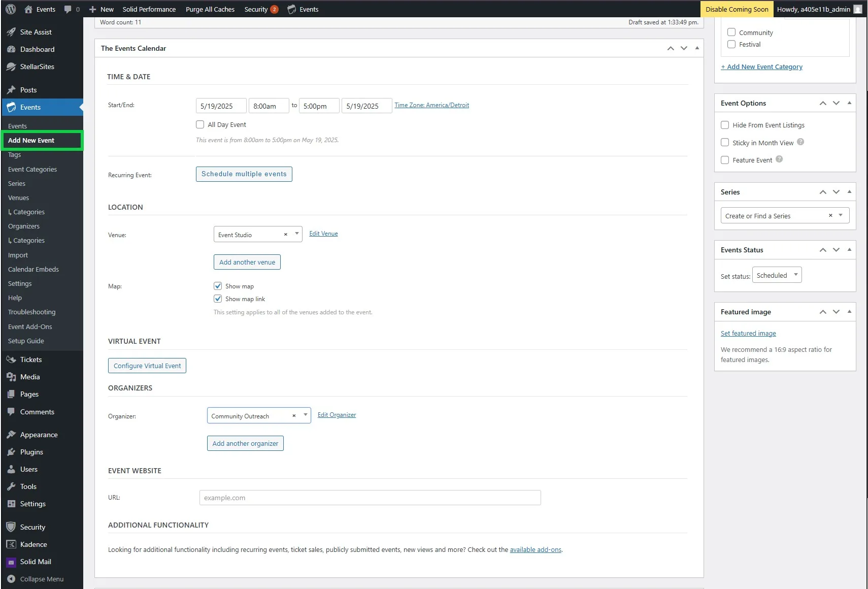The image size is (868, 589).
Task: Enable Hide From Event Listings
Action: coord(725,124)
